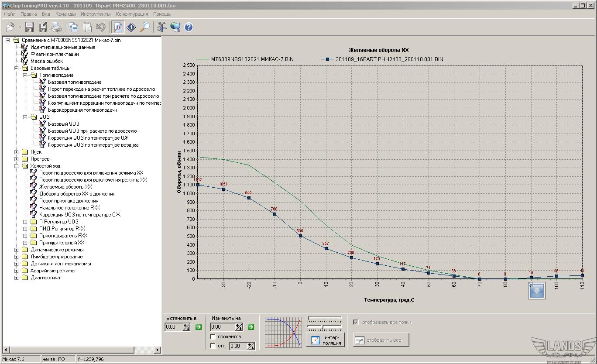Select 'Базовый УОЗ' table in tree
The height and width of the screenshot is (364, 597).
coord(63,124)
